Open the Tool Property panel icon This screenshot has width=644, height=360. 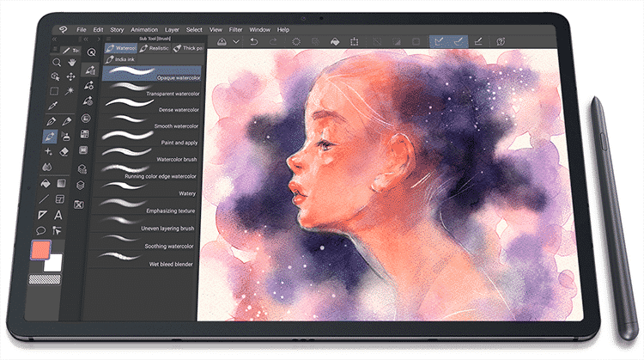pos(88,85)
